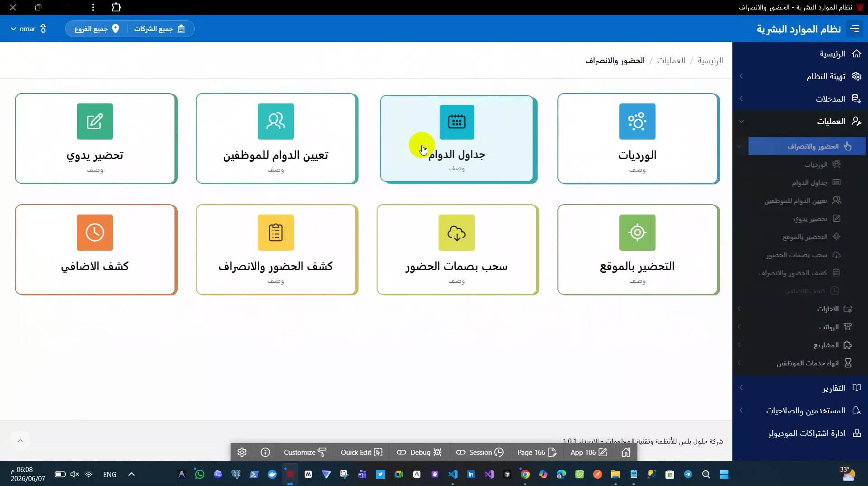
Task: Click the سحب بصمات الحضور card title
Action: (457, 266)
